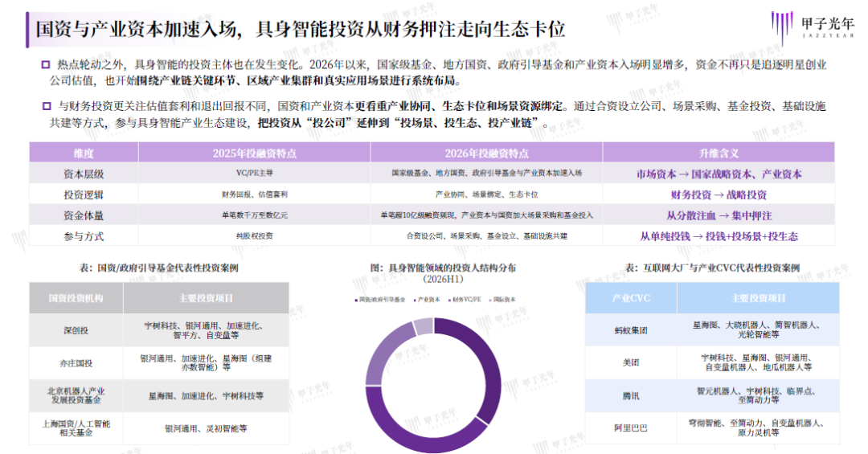Click the gray 主要投资项目 header in left table
The image size is (868, 454).
click(206, 298)
